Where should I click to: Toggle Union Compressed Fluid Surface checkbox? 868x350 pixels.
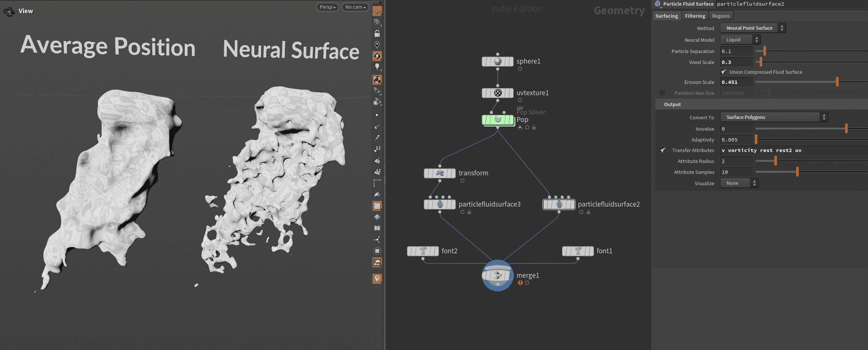click(723, 72)
